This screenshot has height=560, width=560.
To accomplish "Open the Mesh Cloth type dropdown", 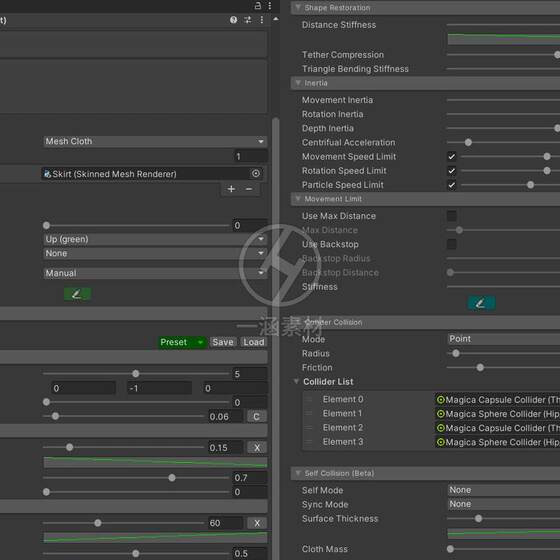I will pos(155,141).
